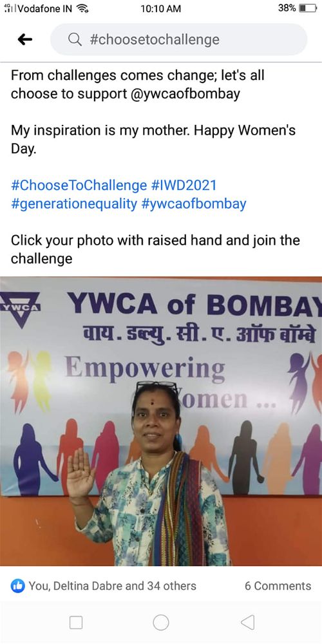Tap the Android home circle icon

coord(161,622)
